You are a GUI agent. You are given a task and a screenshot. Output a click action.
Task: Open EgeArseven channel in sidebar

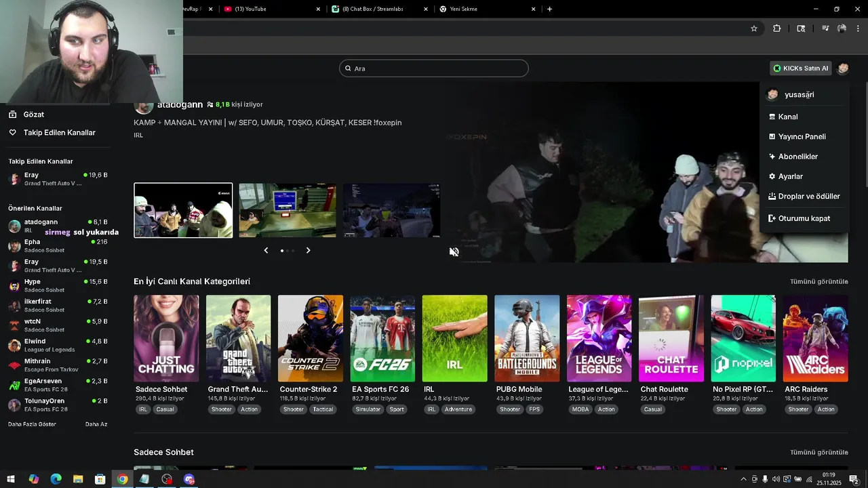coord(58,385)
